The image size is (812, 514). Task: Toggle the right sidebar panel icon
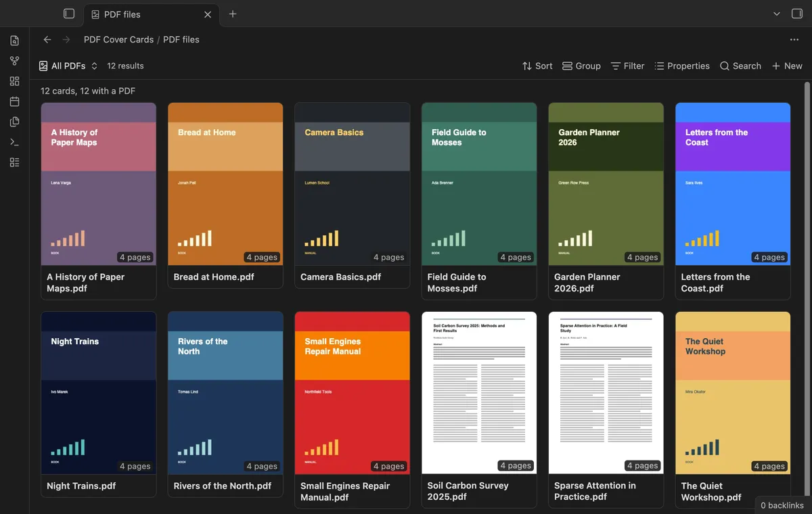pos(796,14)
